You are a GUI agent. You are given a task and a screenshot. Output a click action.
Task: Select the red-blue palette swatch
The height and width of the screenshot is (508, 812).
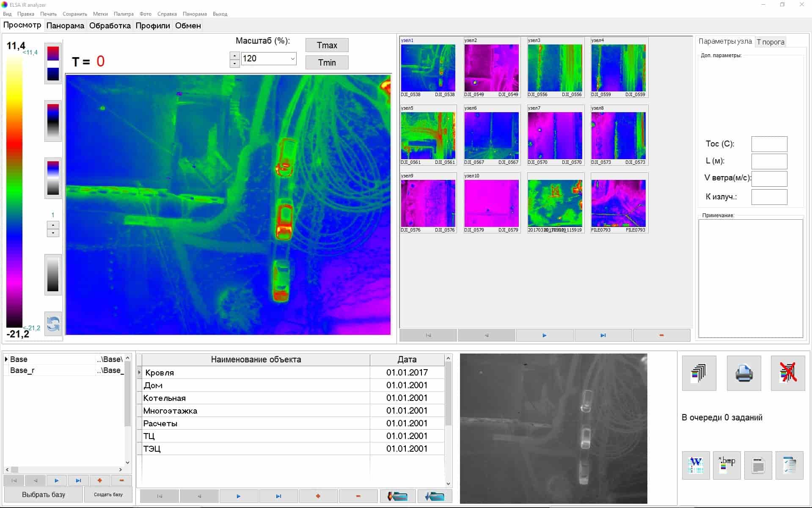[53, 63]
